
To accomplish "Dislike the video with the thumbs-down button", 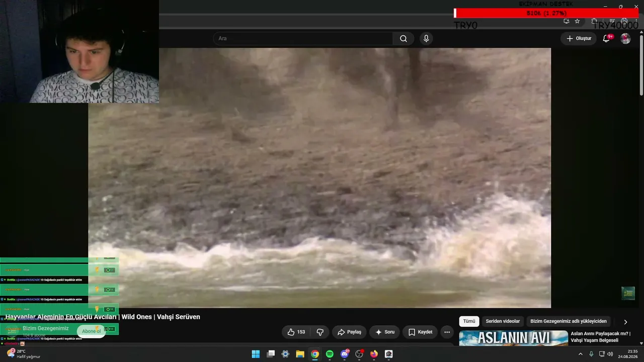I will tap(320, 332).
